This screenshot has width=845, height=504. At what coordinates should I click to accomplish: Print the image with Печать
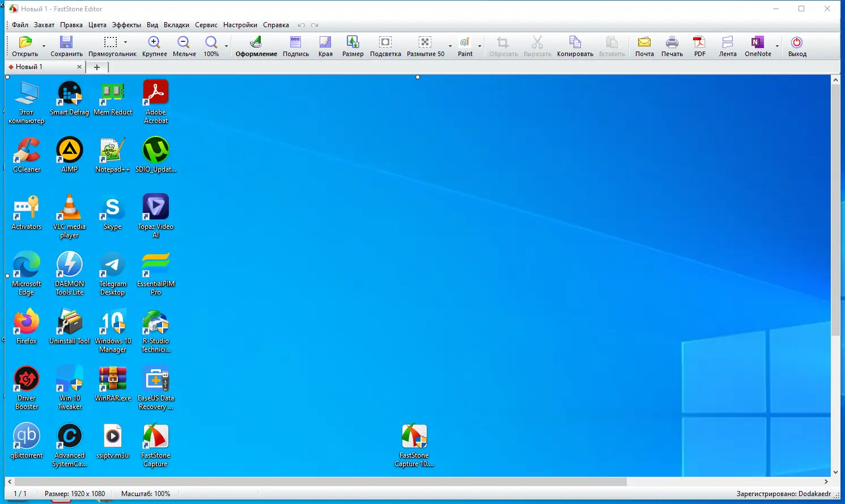click(672, 46)
